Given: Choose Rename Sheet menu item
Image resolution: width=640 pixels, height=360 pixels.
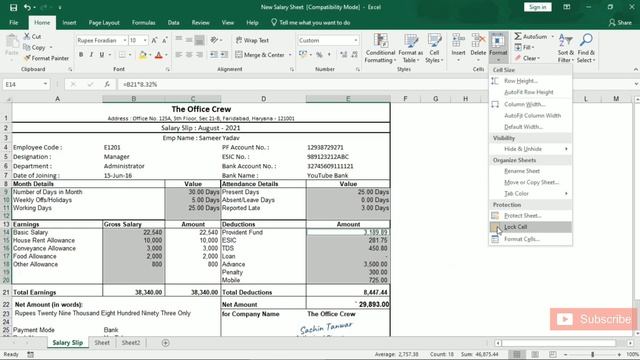Looking at the screenshot, I should (530, 171).
